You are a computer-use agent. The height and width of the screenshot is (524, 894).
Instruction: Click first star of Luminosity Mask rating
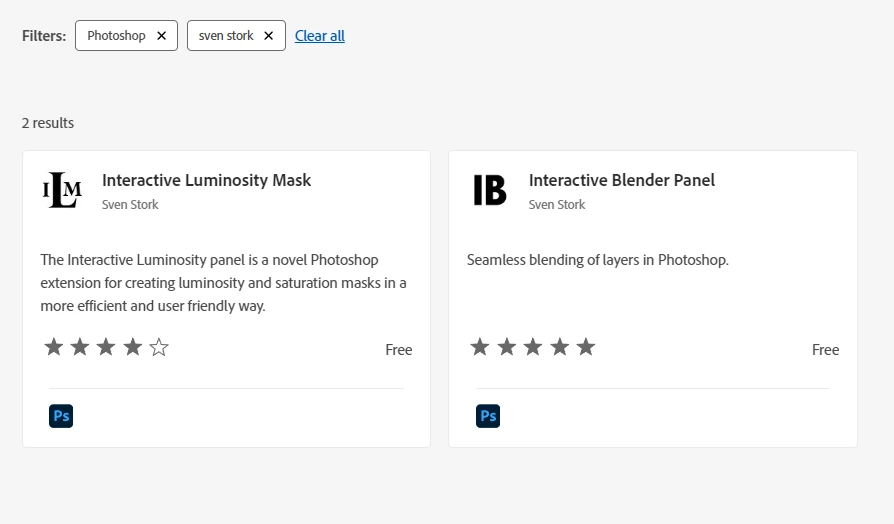point(54,348)
